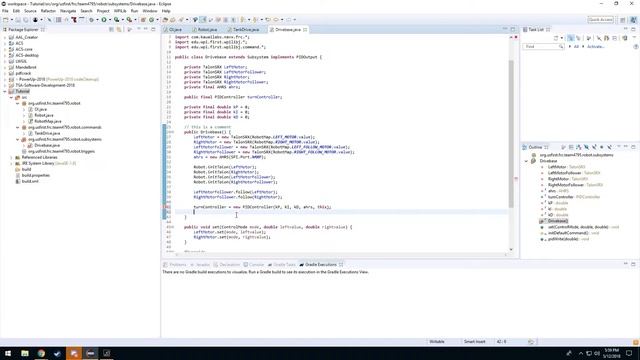Click the Activate link in Task List
640x360 pixels.
[595, 47]
